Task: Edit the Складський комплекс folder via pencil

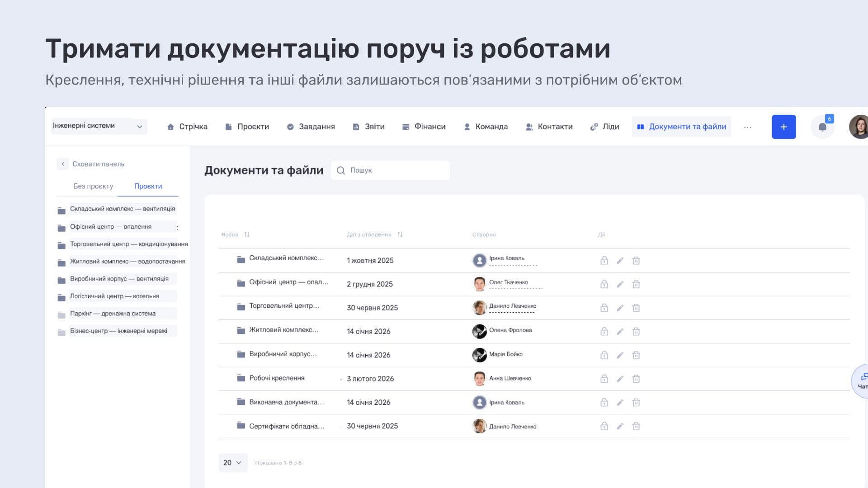Action: [x=620, y=260]
